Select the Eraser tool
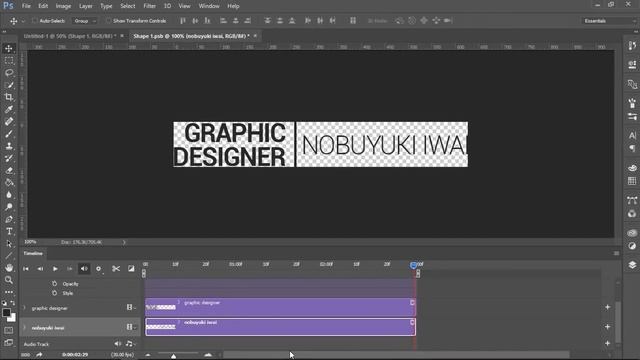The width and height of the screenshot is (640, 360). point(9,171)
